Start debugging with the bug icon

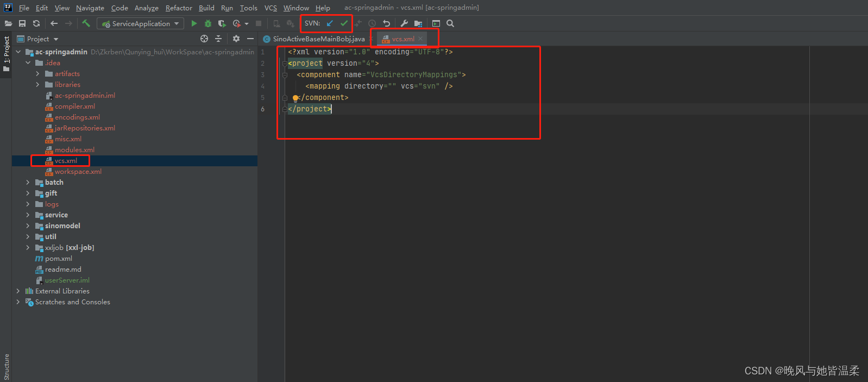click(208, 23)
